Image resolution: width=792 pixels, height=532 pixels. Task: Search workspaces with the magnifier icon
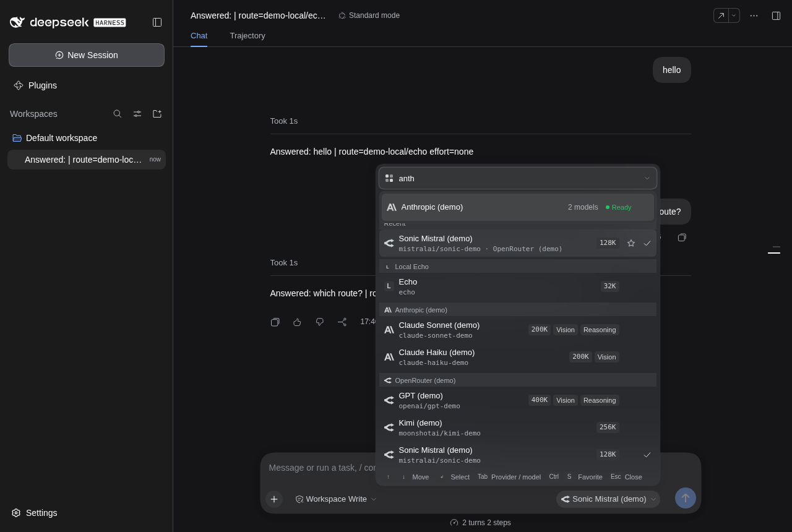pos(118,114)
